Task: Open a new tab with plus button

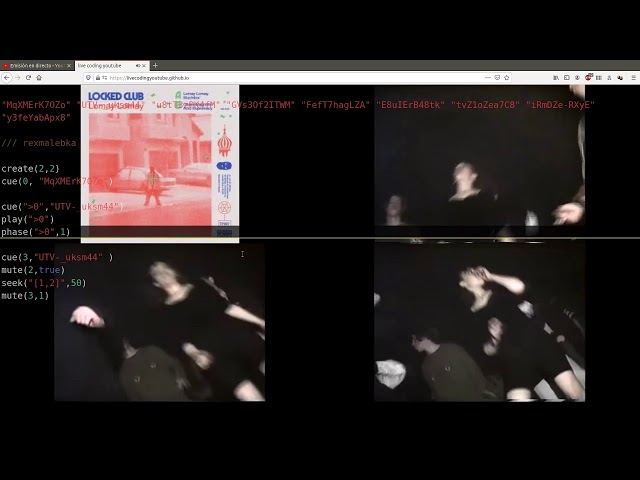Action: [x=155, y=65]
